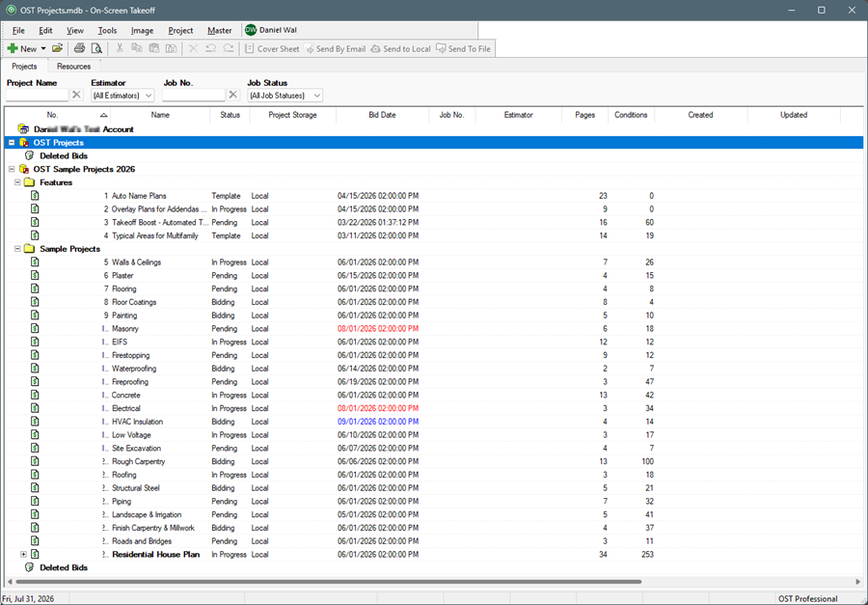The width and height of the screenshot is (868, 605).
Task: Open the Image menu
Action: point(143,31)
